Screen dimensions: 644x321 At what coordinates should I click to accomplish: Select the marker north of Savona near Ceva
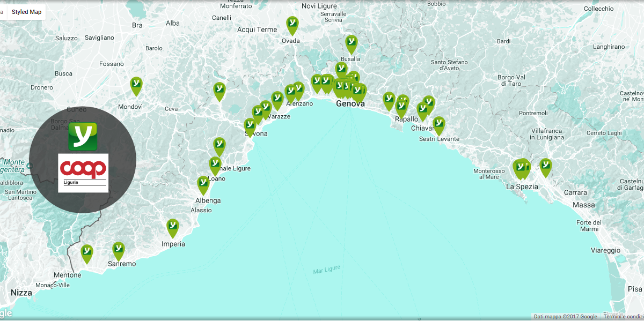click(219, 91)
